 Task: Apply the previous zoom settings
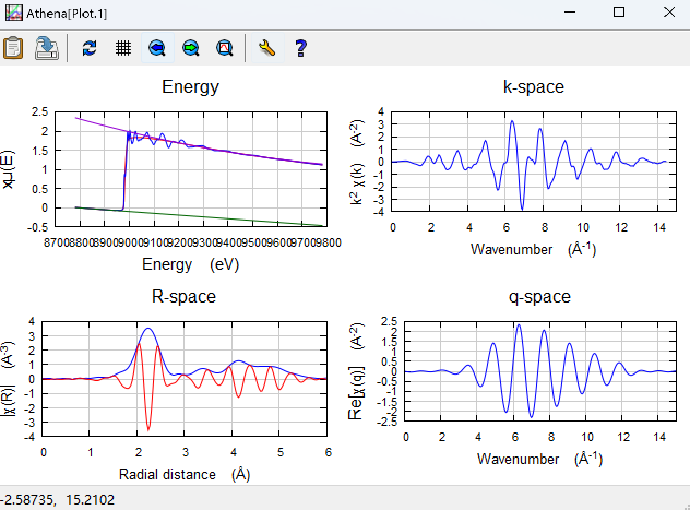click(x=157, y=47)
